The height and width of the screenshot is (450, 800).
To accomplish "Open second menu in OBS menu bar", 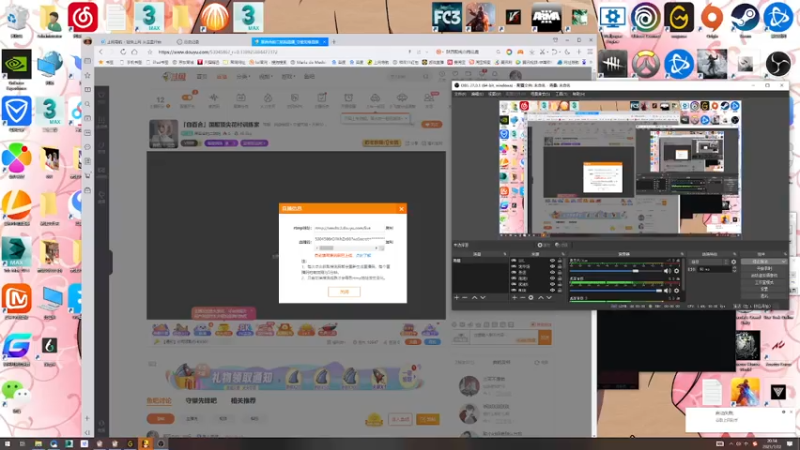I will coord(477,94).
